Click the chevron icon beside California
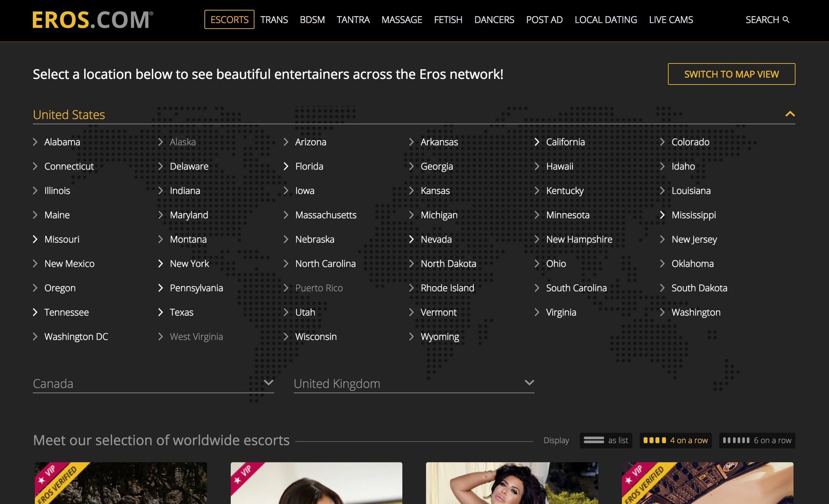The width and height of the screenshot is (829, 504). pyautogui.click(x=537, y=142)
